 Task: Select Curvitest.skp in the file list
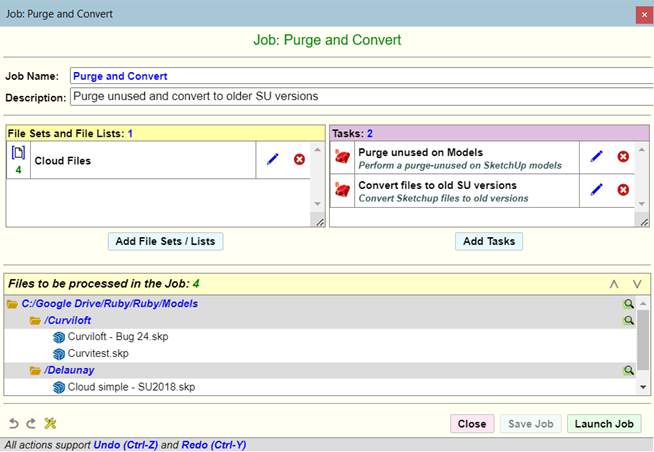click(x=98, y=353)
